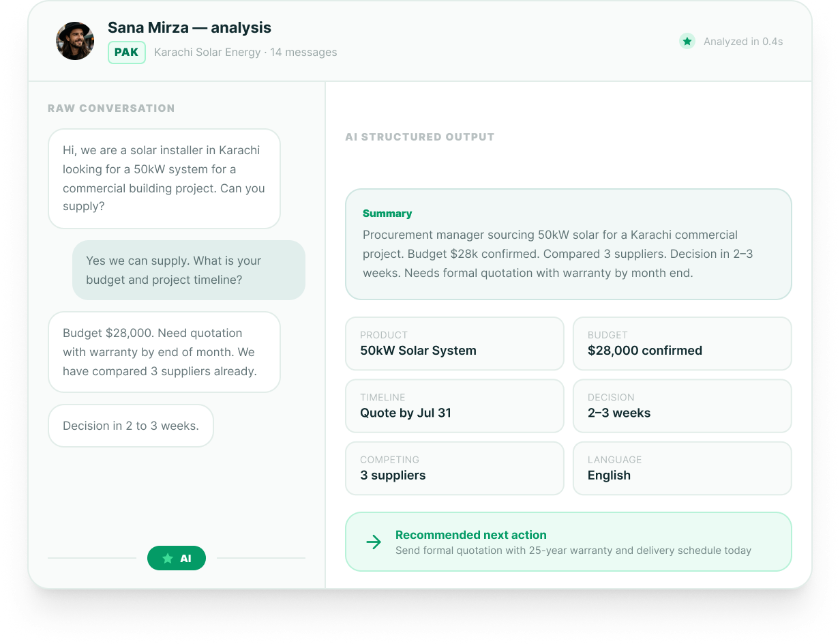The image size is (840, 644).
Task: Click the 'Send formal quotation with 25-year warranty' text
Action: tap(573, 551)
